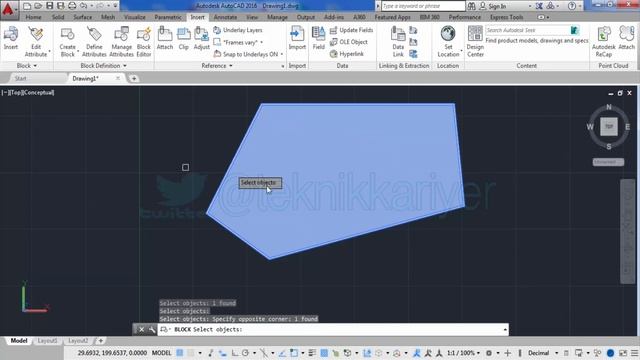Click the Search Autodesk Seek field

click(x=527, y=30)
